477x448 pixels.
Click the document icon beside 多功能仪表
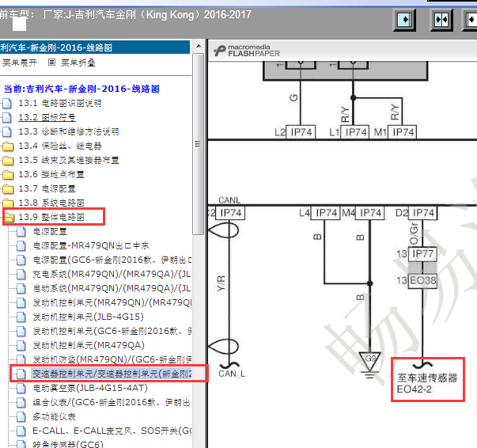(21, 416)
